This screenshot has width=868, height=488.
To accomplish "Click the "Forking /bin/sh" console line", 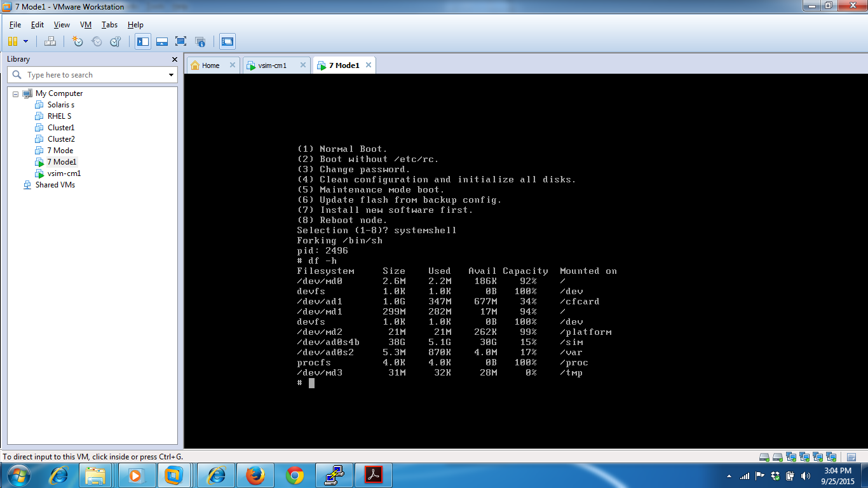I will pos(339,241).
